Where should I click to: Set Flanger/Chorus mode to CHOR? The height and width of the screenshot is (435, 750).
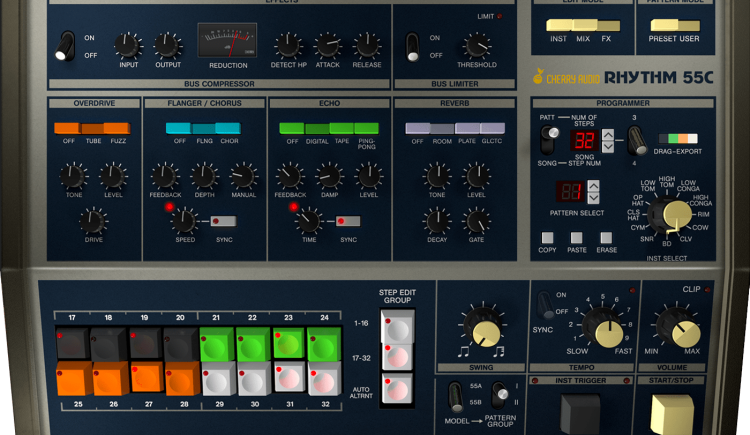click(228, 128)
